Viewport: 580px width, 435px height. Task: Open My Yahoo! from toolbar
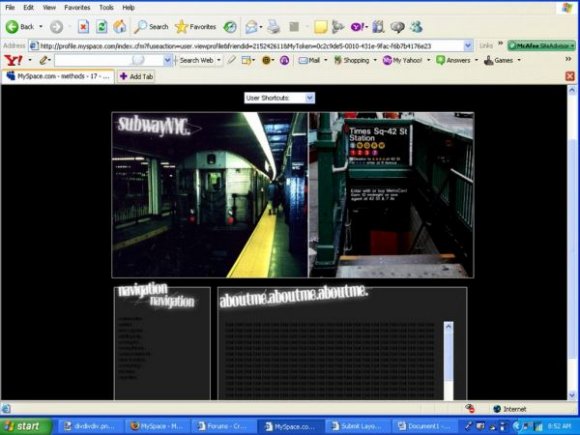402,60
